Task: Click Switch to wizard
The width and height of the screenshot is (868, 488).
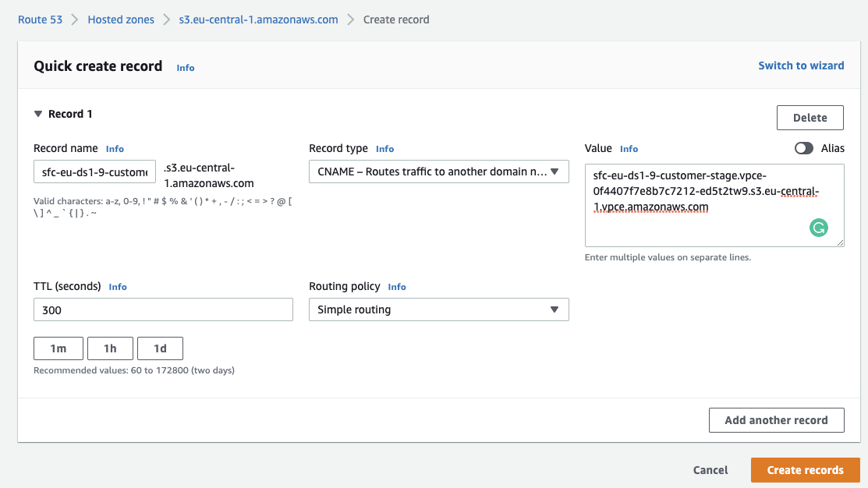Action: 801,65
